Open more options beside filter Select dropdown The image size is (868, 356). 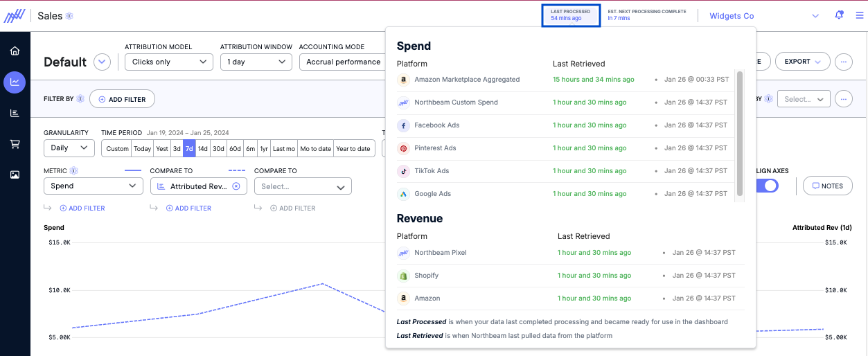[843, 99]
